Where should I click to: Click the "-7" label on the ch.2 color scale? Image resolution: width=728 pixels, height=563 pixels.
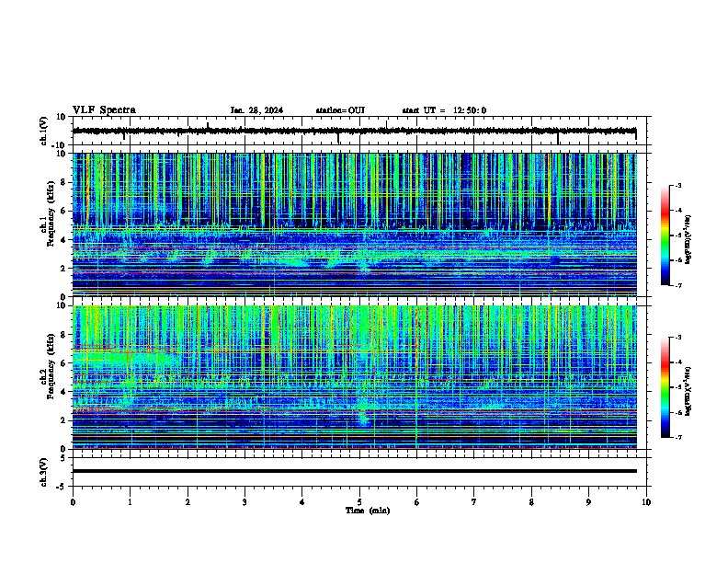pyautogui.click(x=677, y=437)
